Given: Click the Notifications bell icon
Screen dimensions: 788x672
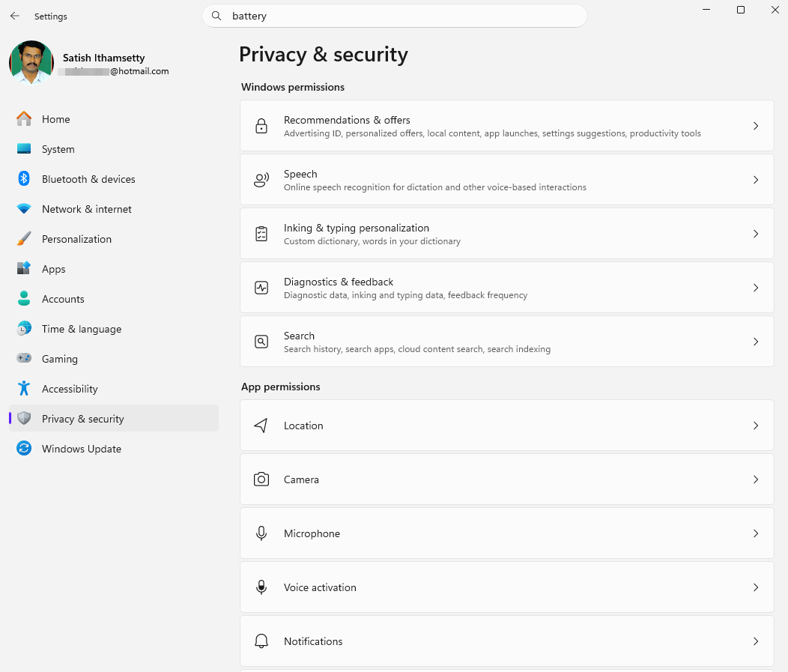Looking at the screenshot, I should click(261, 641).
